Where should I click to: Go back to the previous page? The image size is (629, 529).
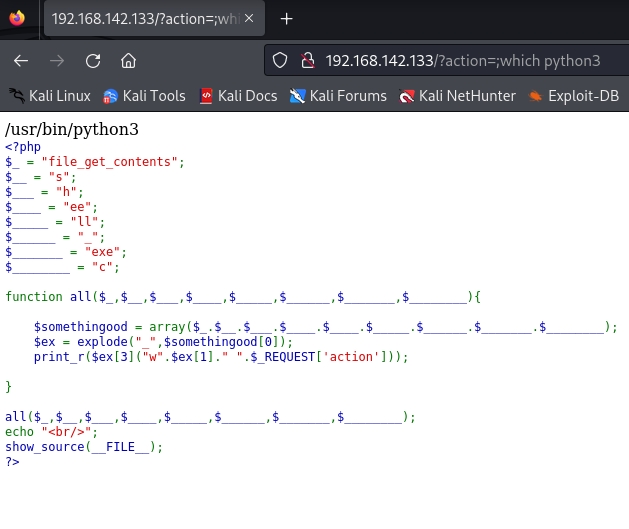(x=21, y=60)
